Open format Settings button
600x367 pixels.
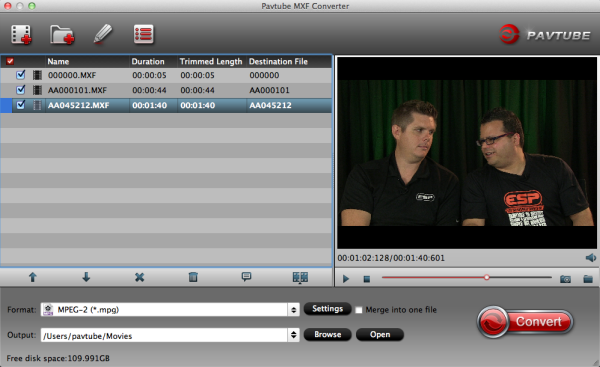tap(328, 309)
